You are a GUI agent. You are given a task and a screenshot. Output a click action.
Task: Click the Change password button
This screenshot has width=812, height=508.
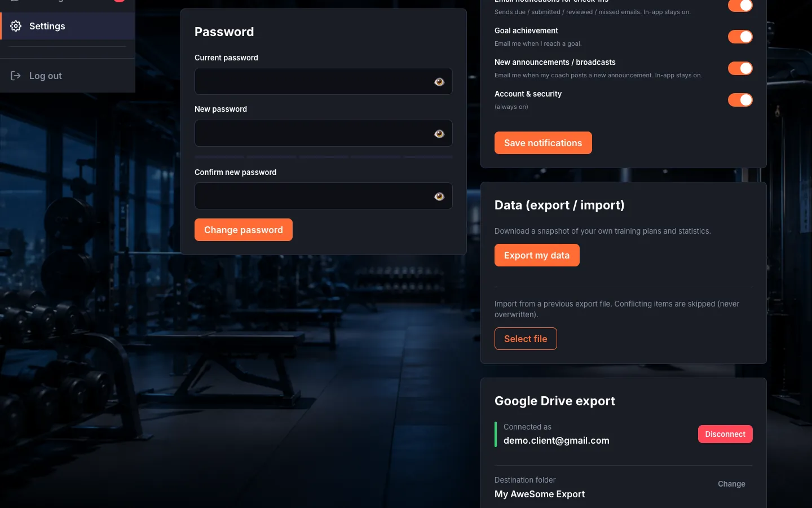pyautogui.click(x=244, y=230)
